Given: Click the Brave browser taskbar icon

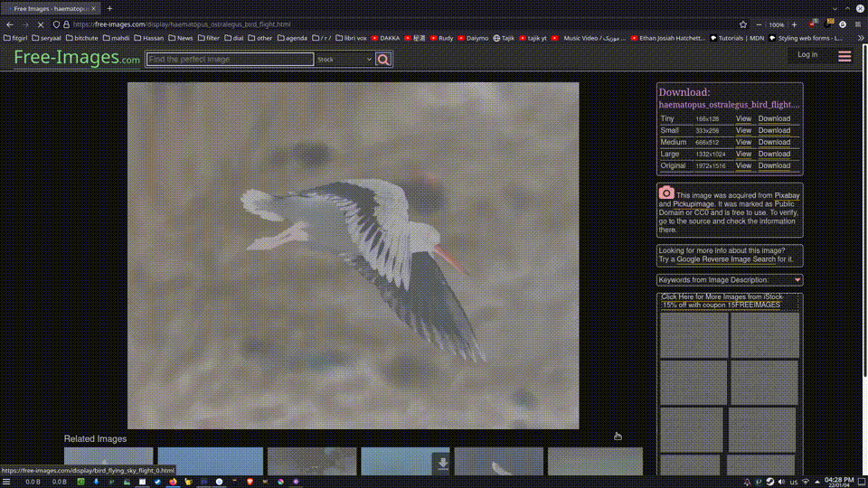Looking at the screenshot, I should 250,482.
